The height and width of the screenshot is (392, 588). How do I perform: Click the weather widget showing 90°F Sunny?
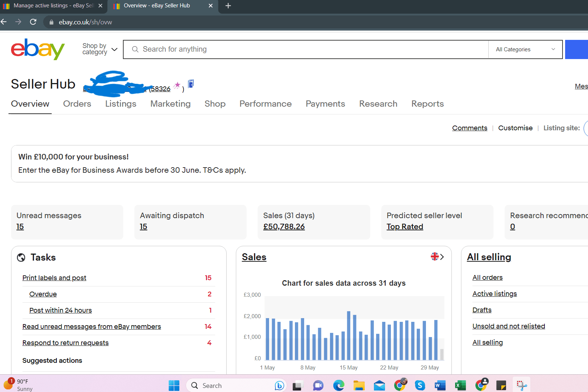[x=18, y=385]
